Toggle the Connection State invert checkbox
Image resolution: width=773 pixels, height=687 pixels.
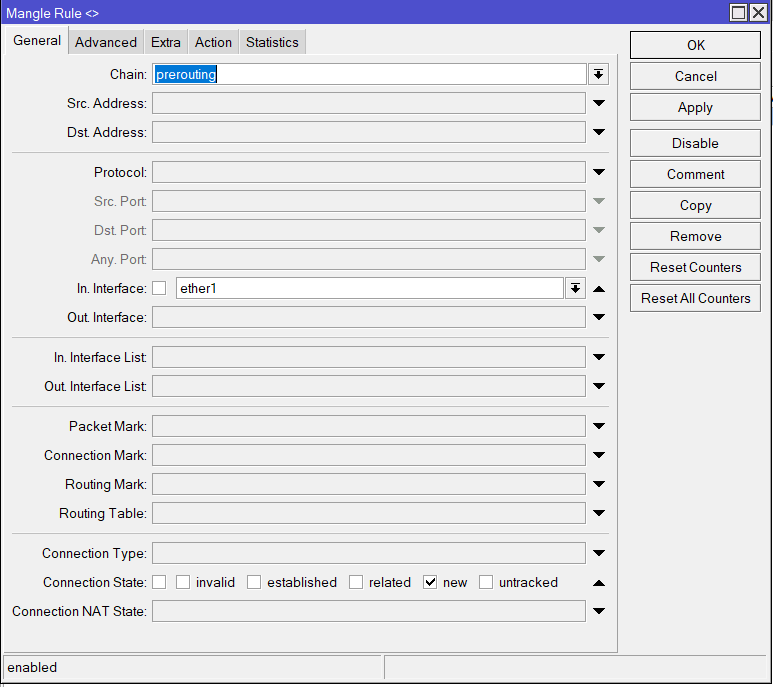point(159,582)
